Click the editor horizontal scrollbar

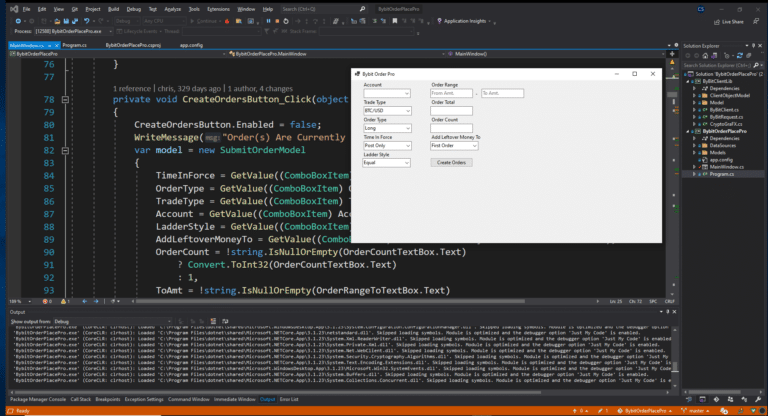coord(331,301)
